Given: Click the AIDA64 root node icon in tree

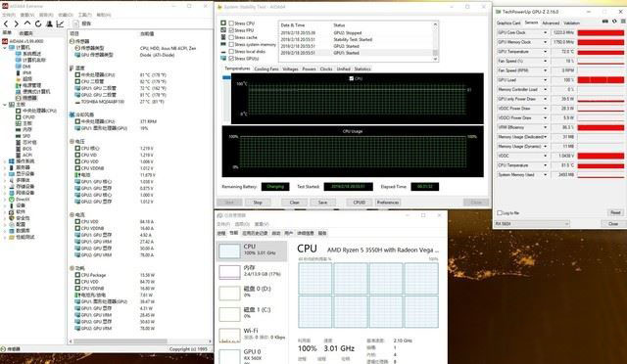Looking at the screenshot, I should pos(5,41).
